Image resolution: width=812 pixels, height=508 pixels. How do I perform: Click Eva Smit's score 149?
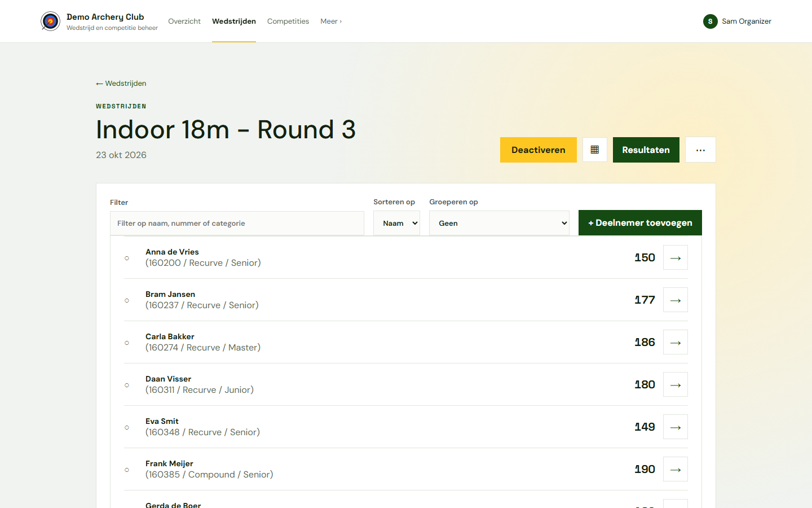645,427
